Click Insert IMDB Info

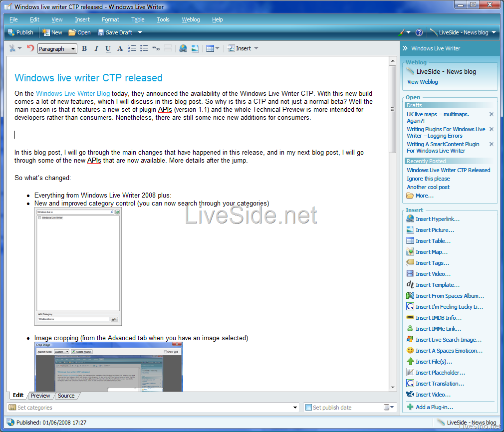coord(434,318)
